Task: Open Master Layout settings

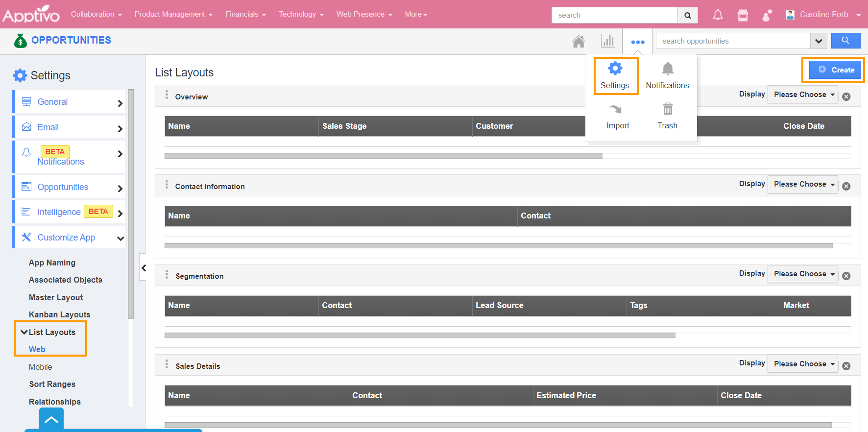Action: pyautogui.click(x=56, y=297)
